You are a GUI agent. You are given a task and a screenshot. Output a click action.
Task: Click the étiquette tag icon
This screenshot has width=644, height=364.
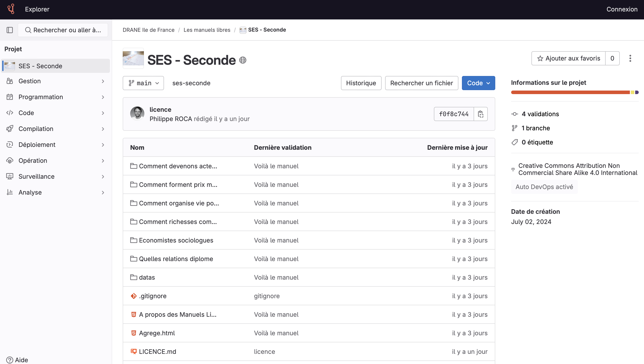[514, 142]
